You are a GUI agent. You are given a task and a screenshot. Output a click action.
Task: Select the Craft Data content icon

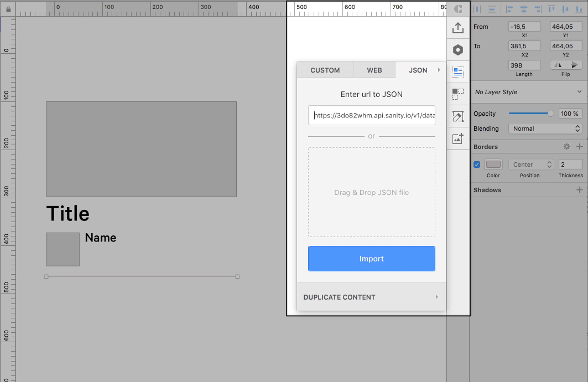[458, 72]
